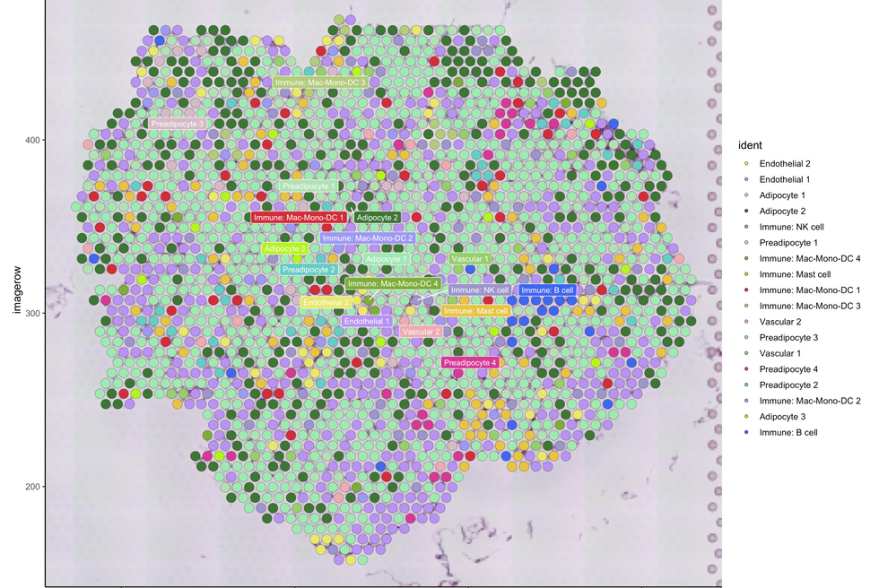This screenshot has height=588, width=879.
Task: Click the purple 'Endothelial 1' plot label
Action: [367, 321]
